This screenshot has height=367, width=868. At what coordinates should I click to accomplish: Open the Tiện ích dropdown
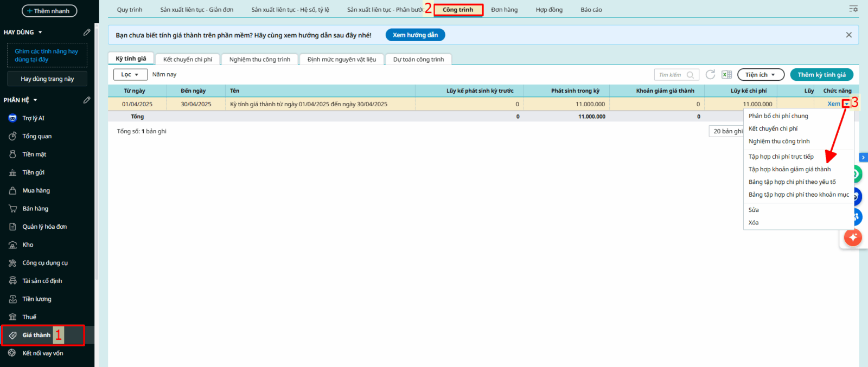click(761, 75)
